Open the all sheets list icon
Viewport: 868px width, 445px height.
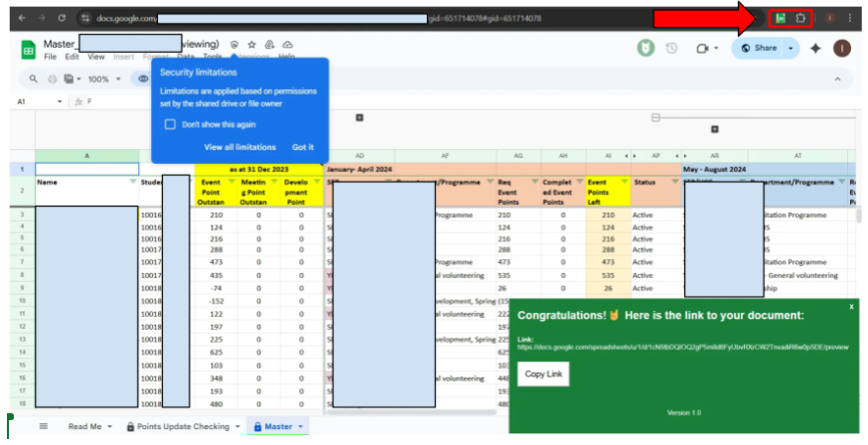click(43, 426)
